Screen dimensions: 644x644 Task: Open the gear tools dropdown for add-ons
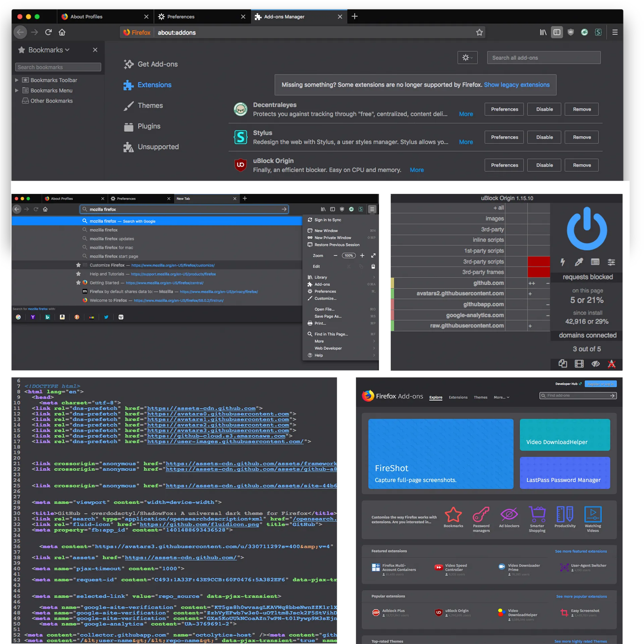467,58
